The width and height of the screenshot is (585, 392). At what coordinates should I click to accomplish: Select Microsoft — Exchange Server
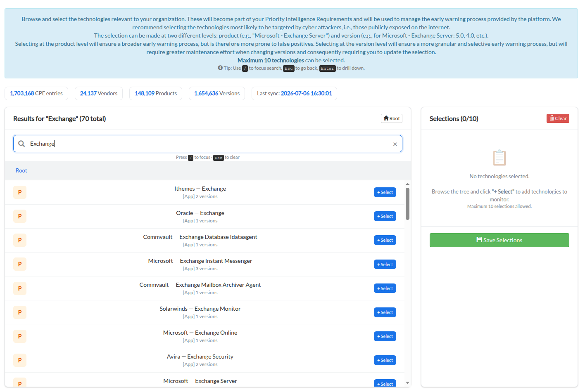pos(385,383)
